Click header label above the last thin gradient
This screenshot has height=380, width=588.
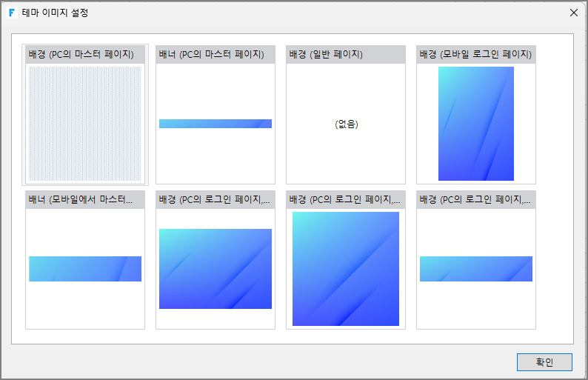475,199
